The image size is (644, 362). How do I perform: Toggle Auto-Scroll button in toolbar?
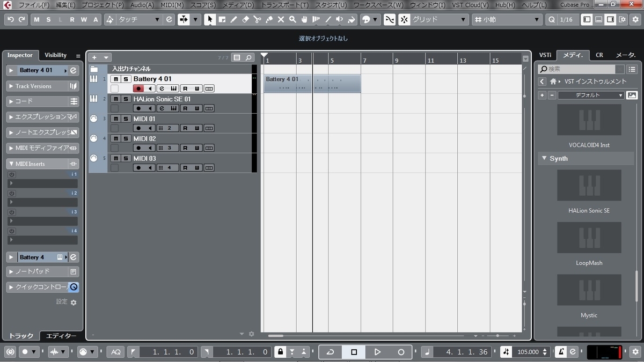tap(184, 19)
